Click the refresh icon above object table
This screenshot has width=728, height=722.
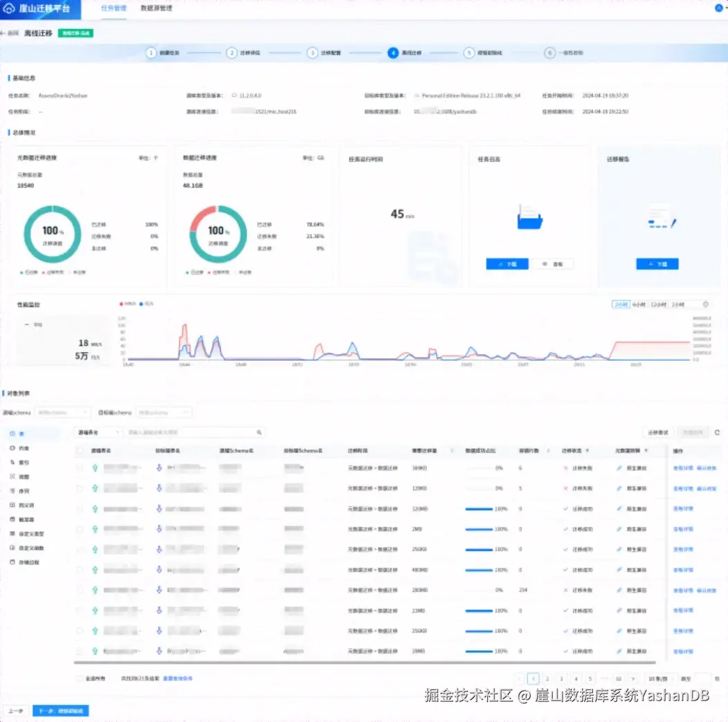pos(717,432)
